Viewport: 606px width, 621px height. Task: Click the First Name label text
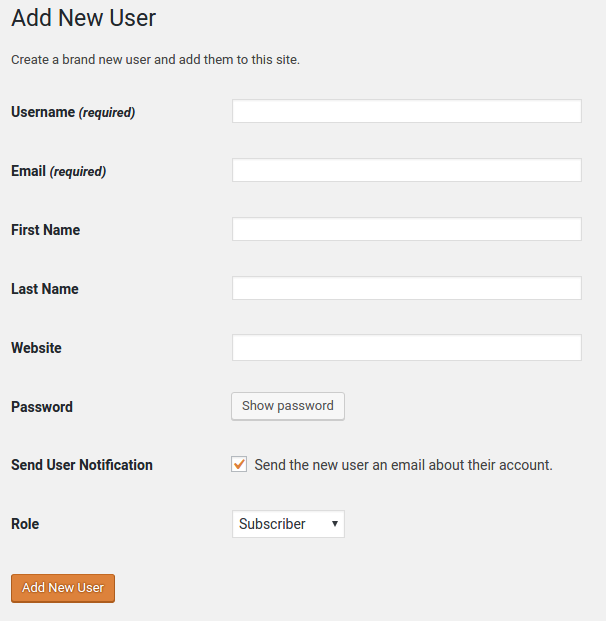coord(45,230)
